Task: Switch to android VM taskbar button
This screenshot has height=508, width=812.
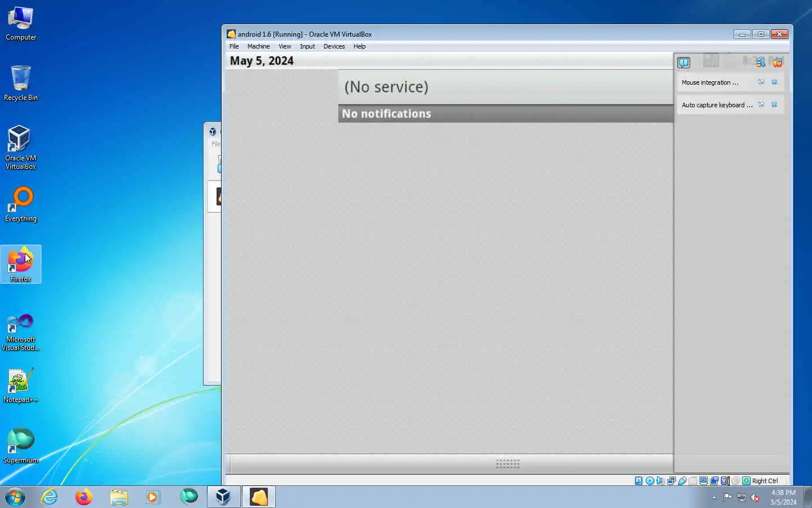Action: [x=259, y=497]
